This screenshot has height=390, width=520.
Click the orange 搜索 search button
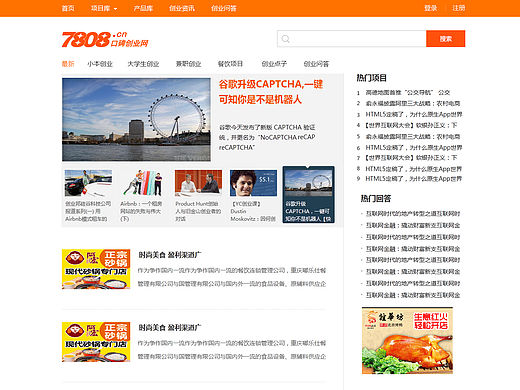click(x=445, y=39)
